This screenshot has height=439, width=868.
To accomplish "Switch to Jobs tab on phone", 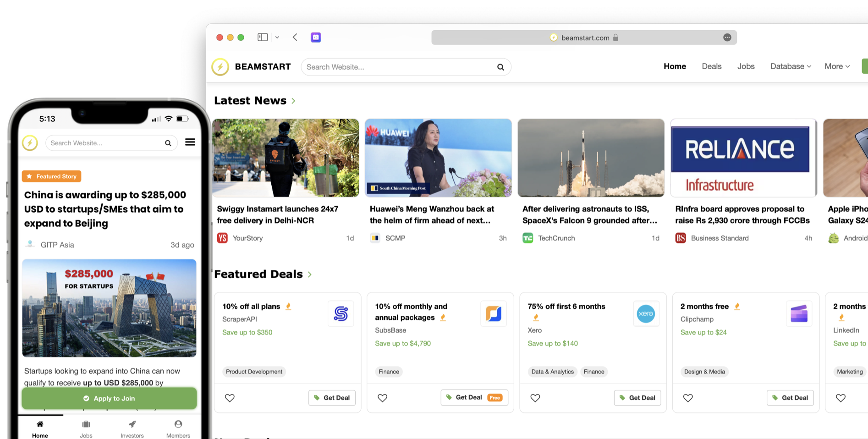I will tap(86, 429).
